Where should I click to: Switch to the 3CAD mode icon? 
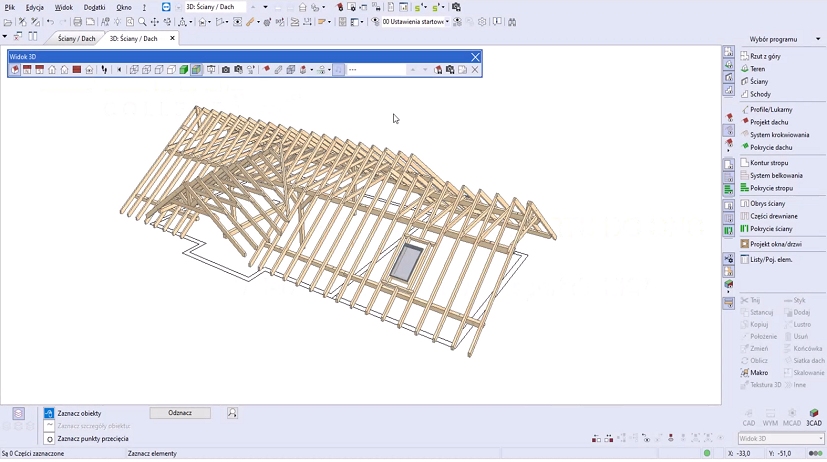tap(814, 415)
